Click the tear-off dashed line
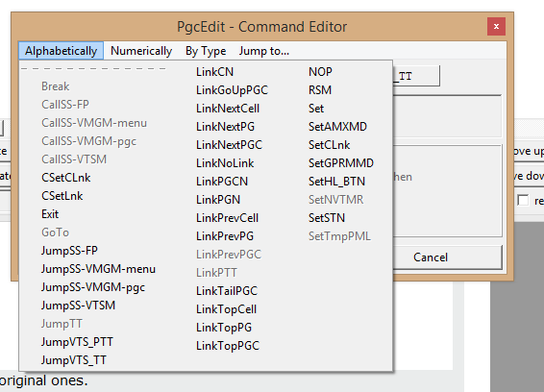This screenshot has height=392, width=544. tap(93, 68)
